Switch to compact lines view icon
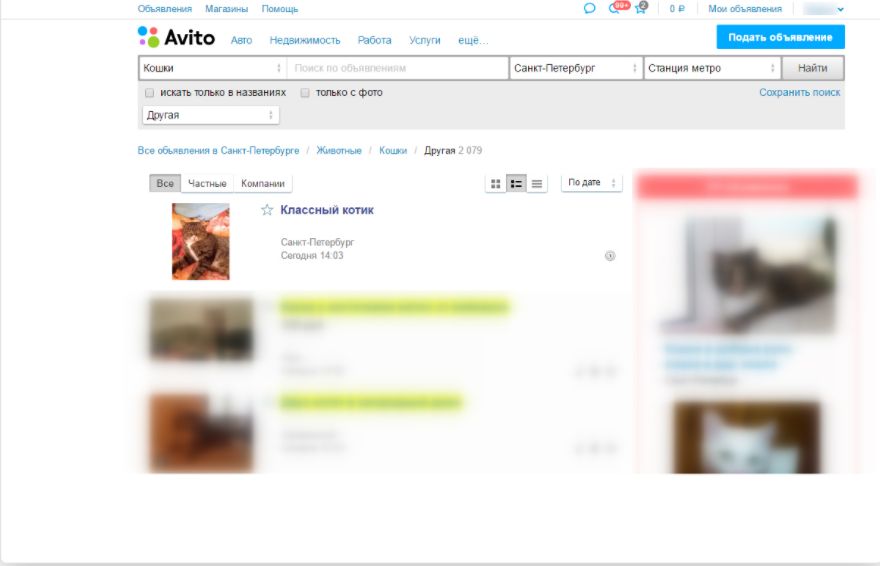Viewport: 880px width, 566px height. click(537, 183)
